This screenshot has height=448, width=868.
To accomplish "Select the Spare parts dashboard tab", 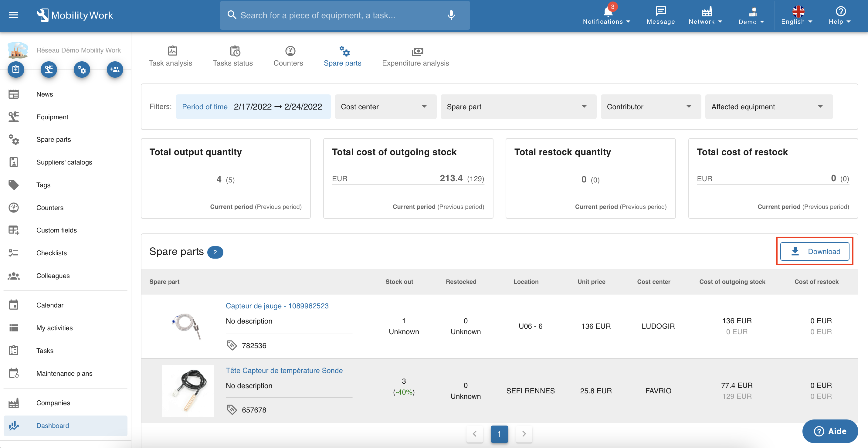I will pos(342,56).
